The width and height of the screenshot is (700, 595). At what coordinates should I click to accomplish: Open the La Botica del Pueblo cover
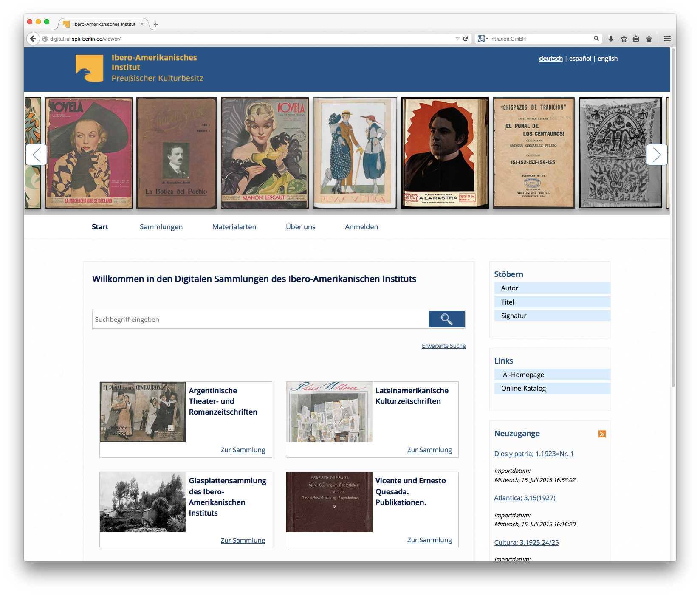pos(176,153)
